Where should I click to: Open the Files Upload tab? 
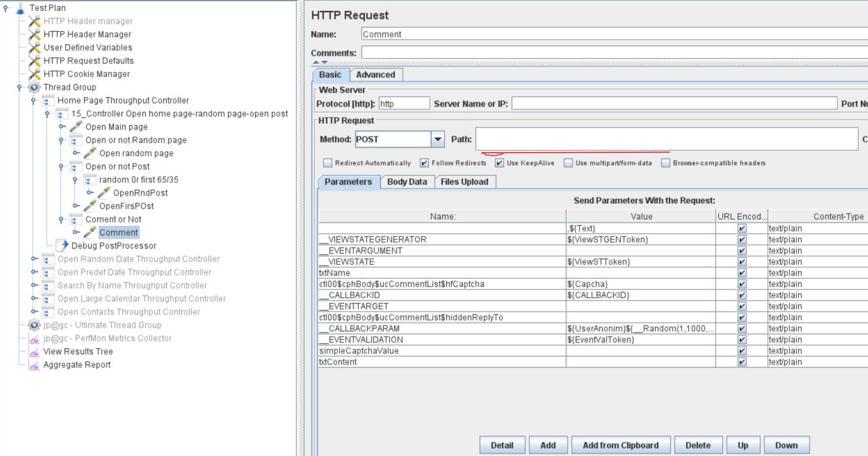tap(465, 182)
